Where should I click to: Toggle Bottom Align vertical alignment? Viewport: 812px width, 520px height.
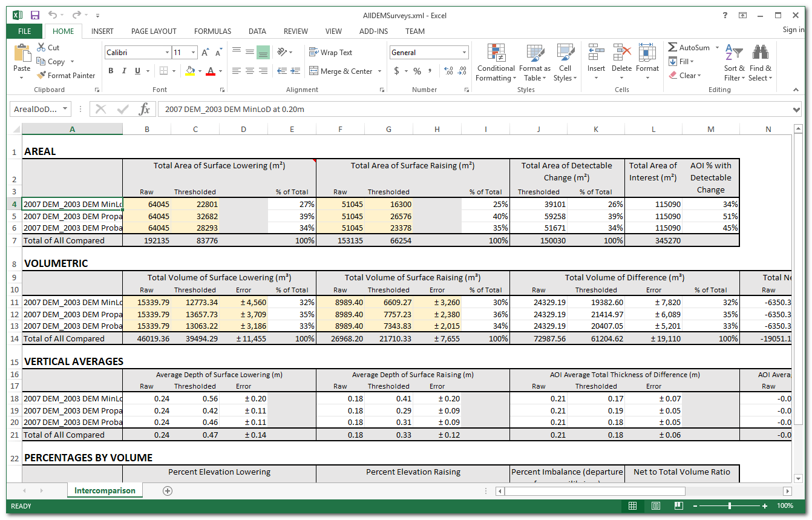pyautogui.click(x=263, y=53)
